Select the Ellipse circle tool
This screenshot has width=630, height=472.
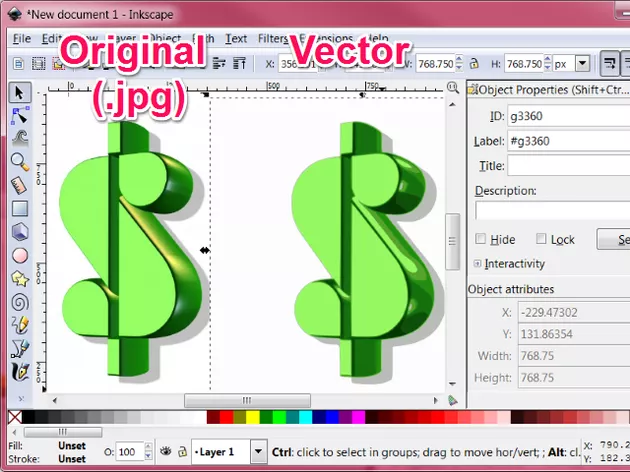point(19,255)
